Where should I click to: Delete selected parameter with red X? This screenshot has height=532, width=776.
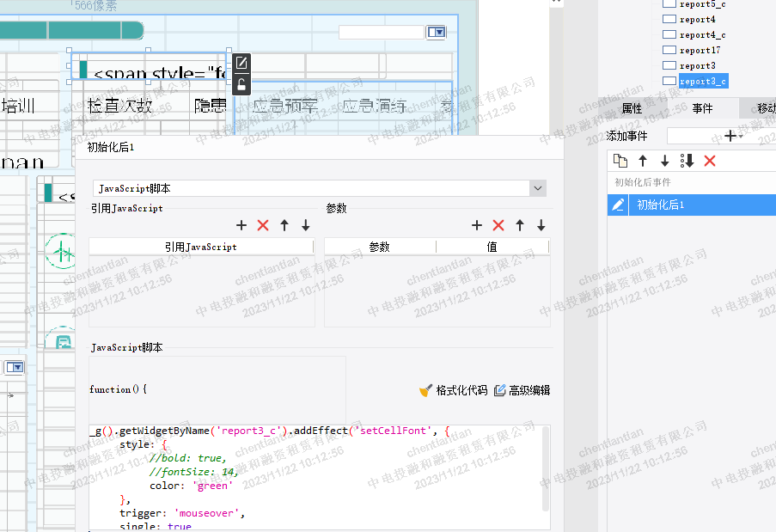coord(498,226)
